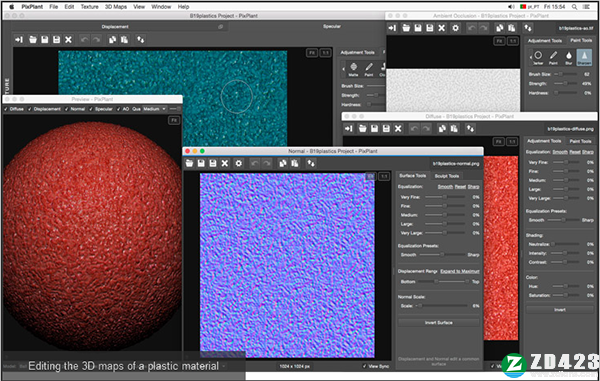Open the Texture menu
Image resolution: width=600 pixels, height=381 pixels.
[89, 7]
